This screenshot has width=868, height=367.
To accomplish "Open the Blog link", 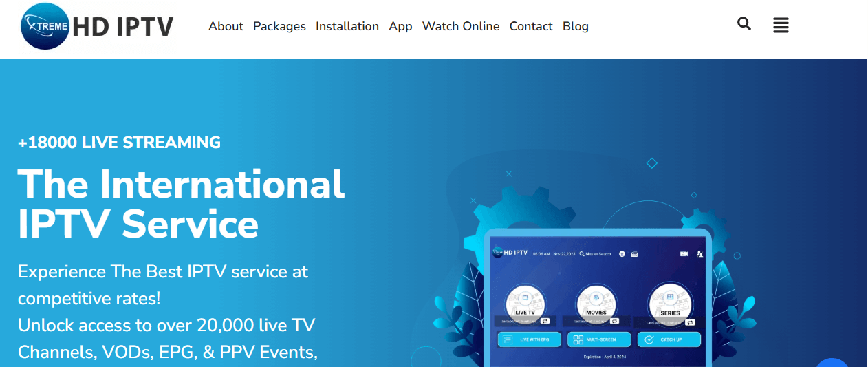I will (576, 26).
